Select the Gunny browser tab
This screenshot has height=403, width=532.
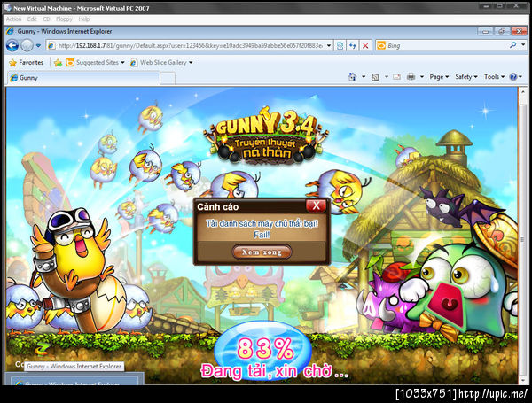83,78
